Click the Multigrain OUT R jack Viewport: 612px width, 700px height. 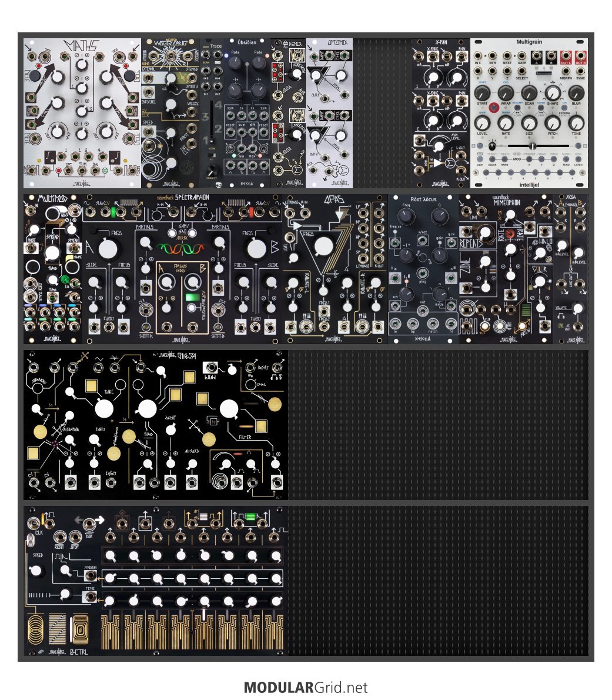(580, 56)
